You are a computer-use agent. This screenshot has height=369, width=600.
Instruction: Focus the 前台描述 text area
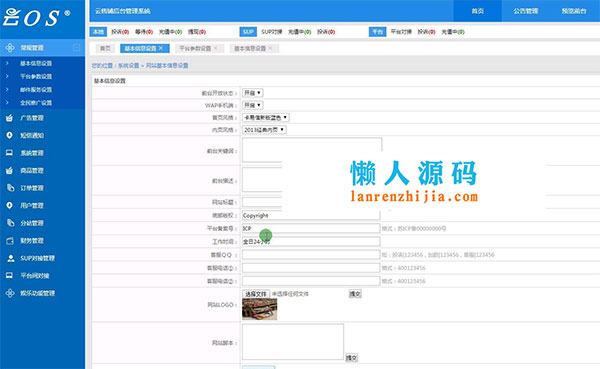262,180
